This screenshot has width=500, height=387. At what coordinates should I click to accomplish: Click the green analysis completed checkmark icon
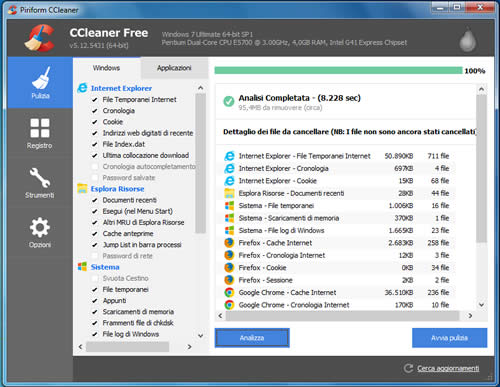(229, 101)
